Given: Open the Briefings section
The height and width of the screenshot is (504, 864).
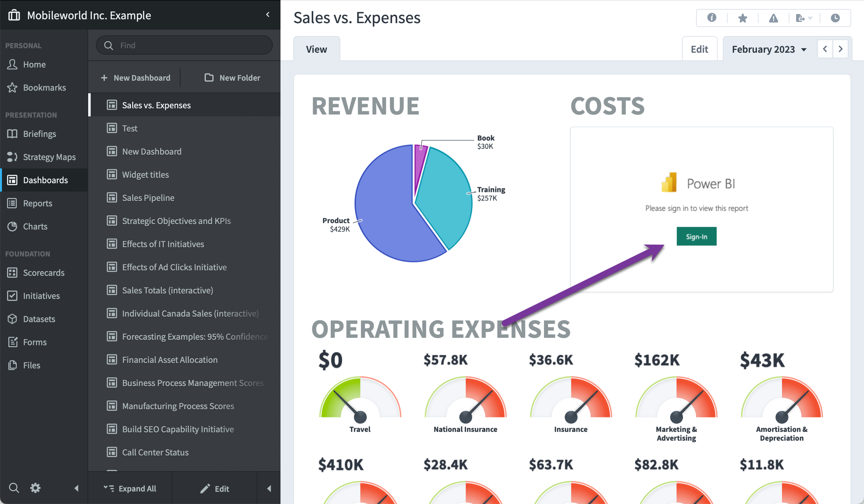Looking at the screenshot, I should tap(44, 134).
